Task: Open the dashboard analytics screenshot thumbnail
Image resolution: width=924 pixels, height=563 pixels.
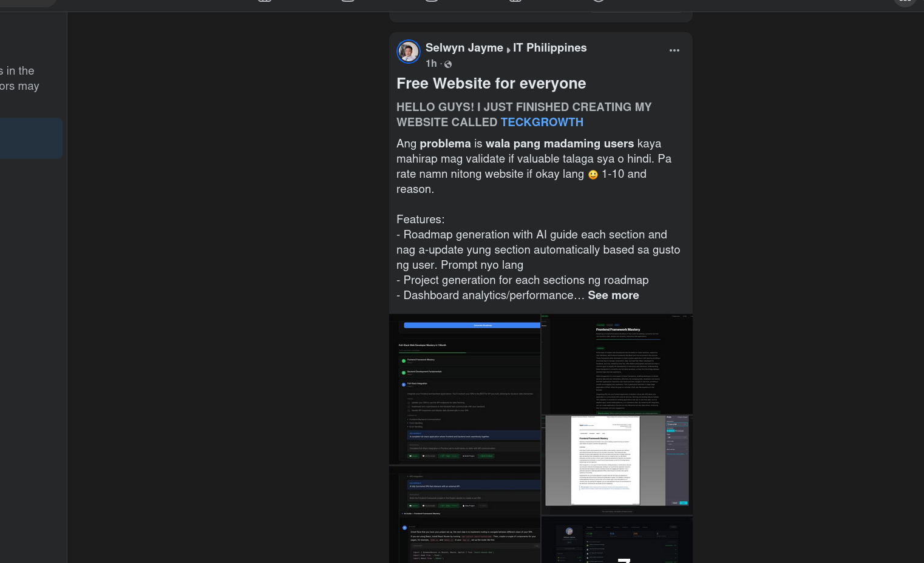Action: (x=617, y=540)
